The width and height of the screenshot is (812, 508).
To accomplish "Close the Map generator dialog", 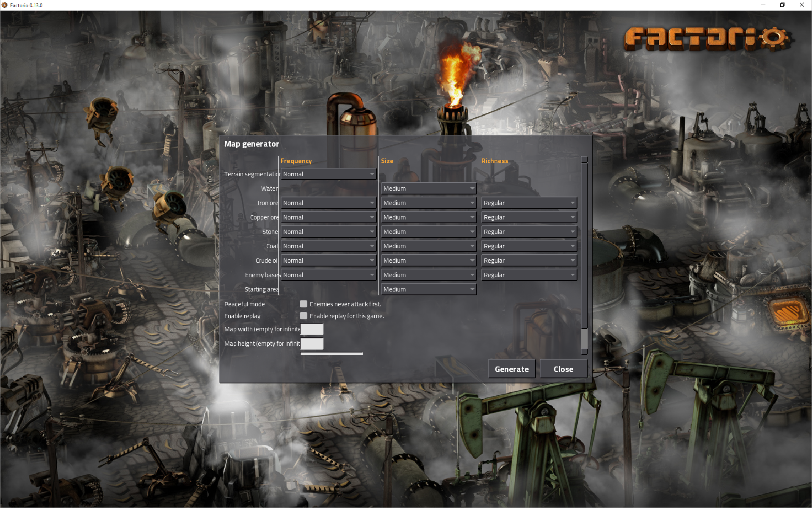I will click(563, 369).
